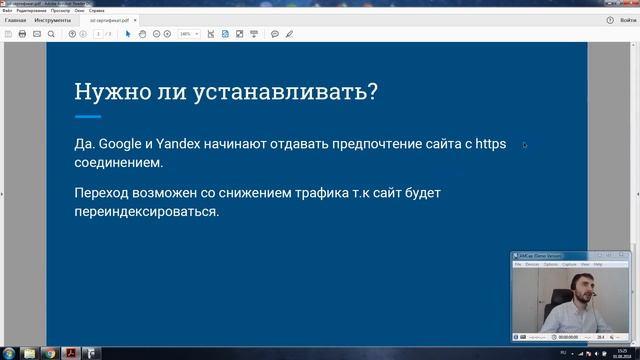Switch to the Главная tab
The height and width of the screenshot is (360, 640).
[16, 20]
